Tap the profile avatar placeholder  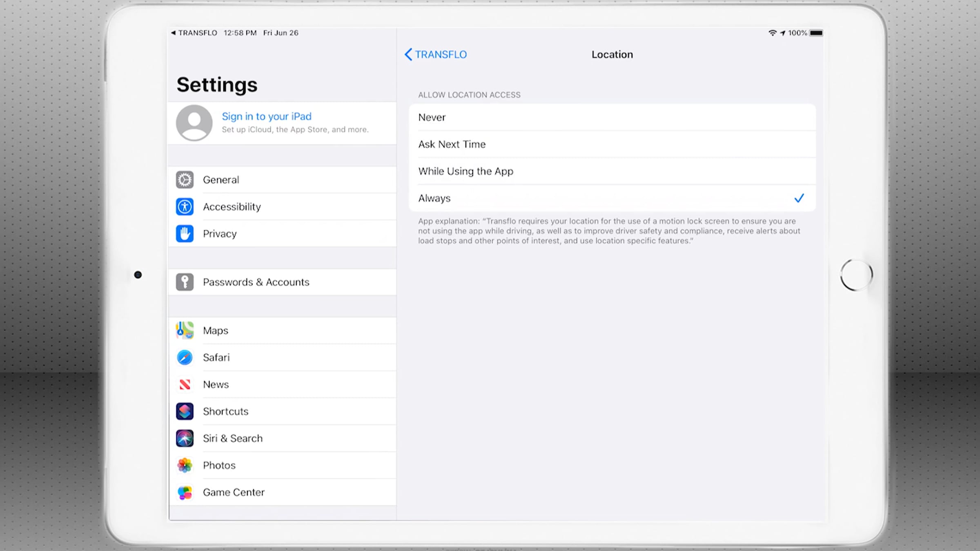coord(194,123)
